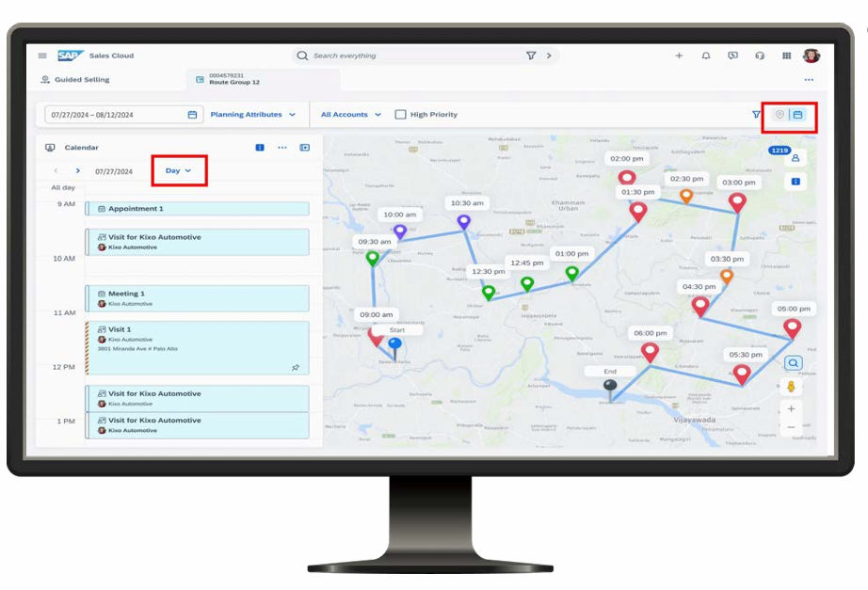Image resolution: width=868 pixels, height=590 pixels.
Task: Open the Calendar panel three-dot menu
Action: coord(282,147)
